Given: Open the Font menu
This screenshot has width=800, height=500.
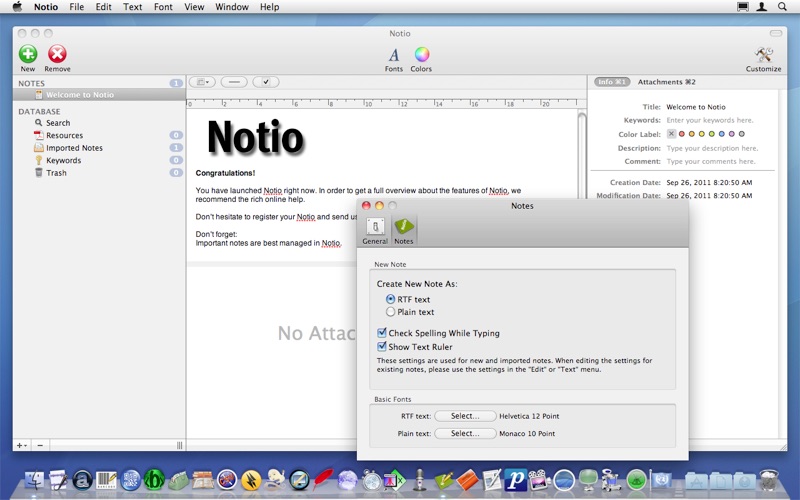Looking at the screenshot, I should point(163,7).
